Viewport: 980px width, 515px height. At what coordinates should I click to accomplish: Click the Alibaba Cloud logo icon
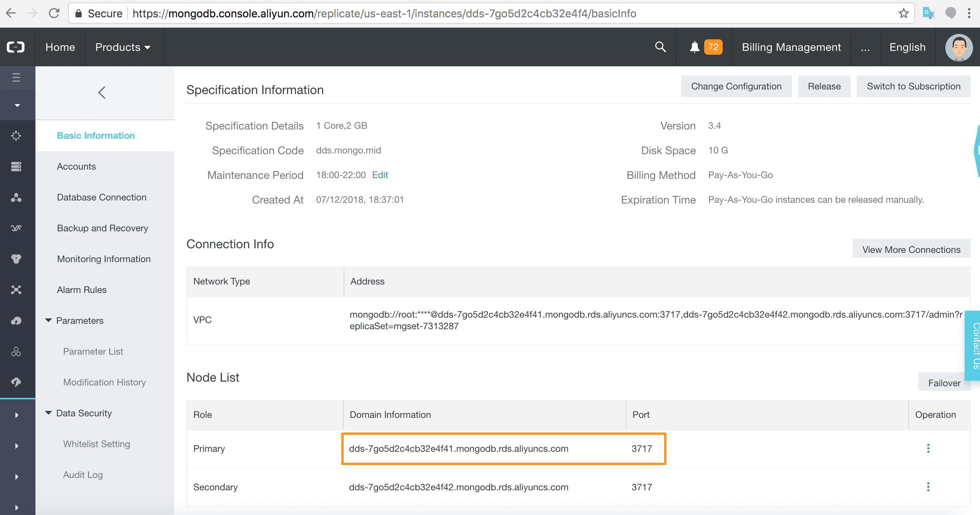tap(16, 47)
